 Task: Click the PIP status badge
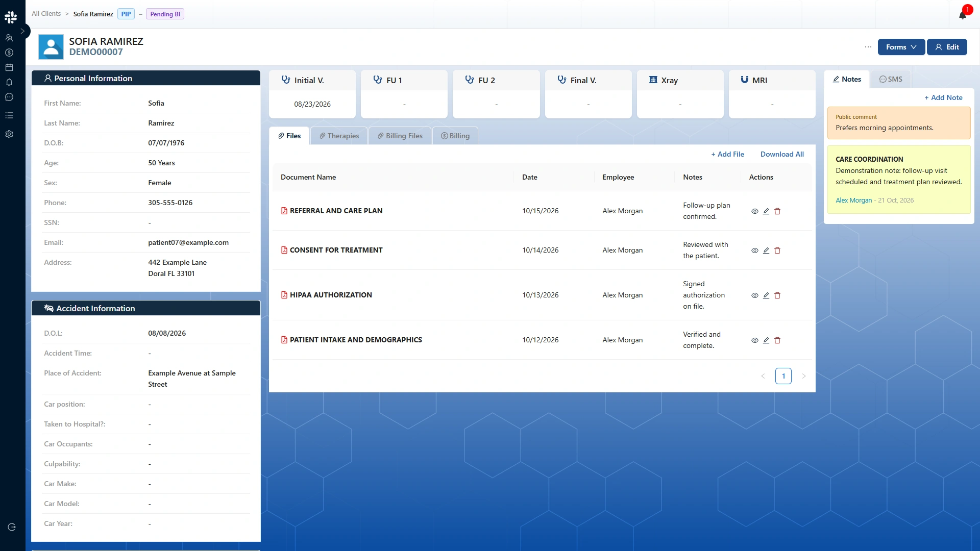[x=126, y=14]
